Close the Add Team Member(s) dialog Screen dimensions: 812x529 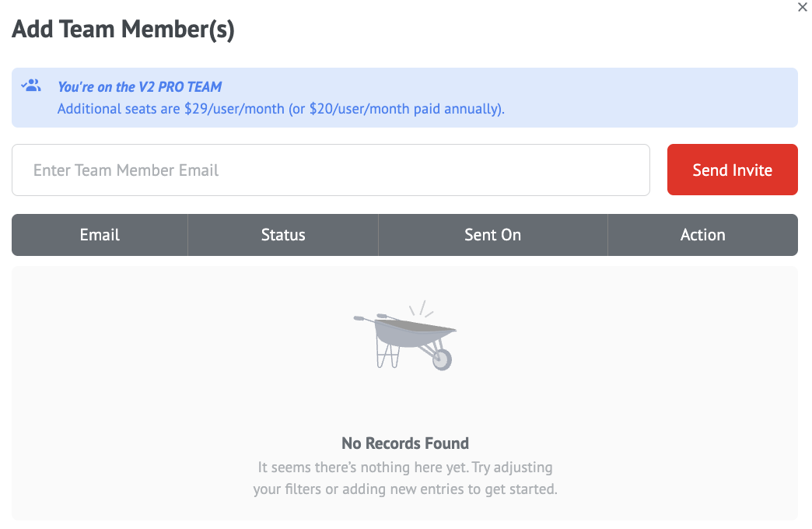click(803, 8)
